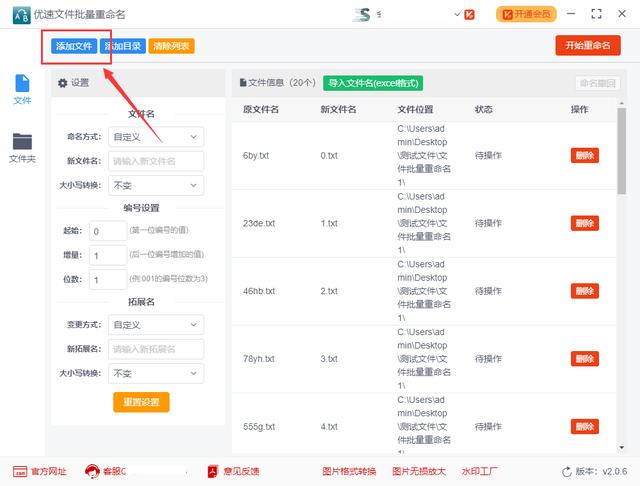The width and height of the screenshot is (640, 486).
Task: Open 水印工厂 link
Action: (x=479, y=471)
